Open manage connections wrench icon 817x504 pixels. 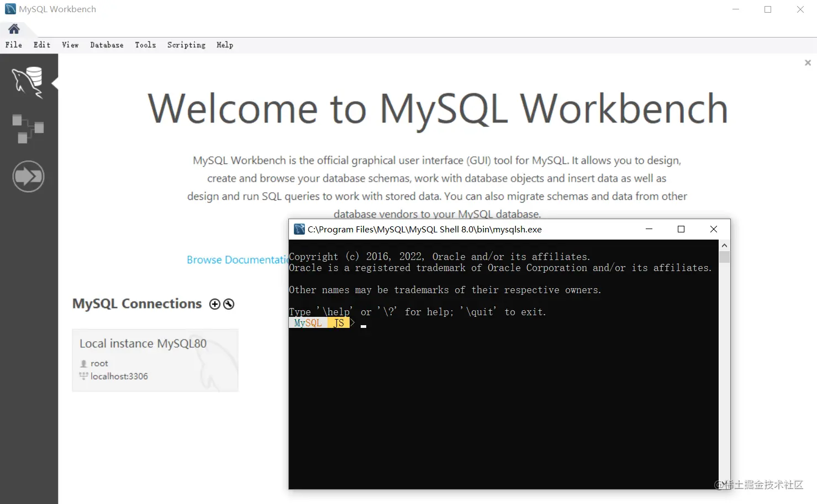[229, 304]
